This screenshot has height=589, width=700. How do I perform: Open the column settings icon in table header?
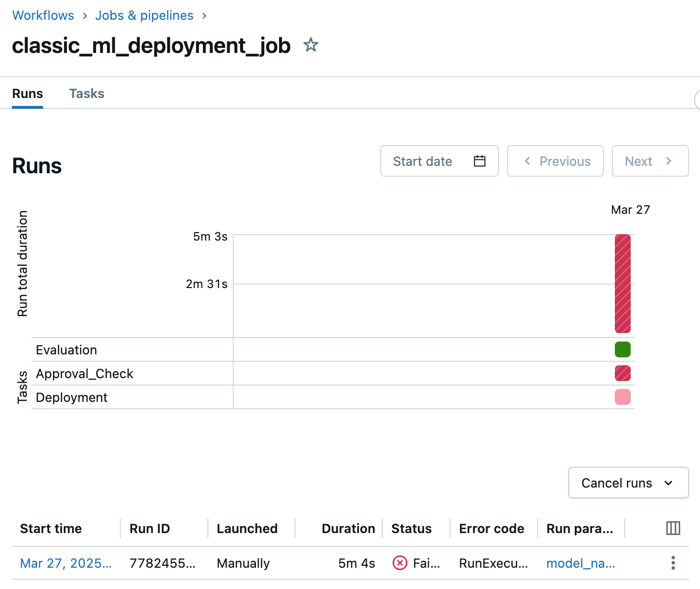tap(673, 528)
